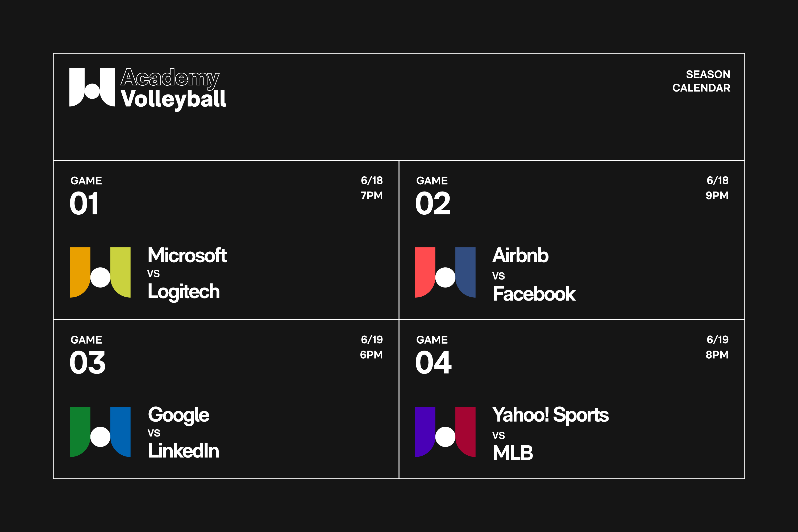Select the Airbnb team name
Screen dimensions: 798x532
click(520, 255)
